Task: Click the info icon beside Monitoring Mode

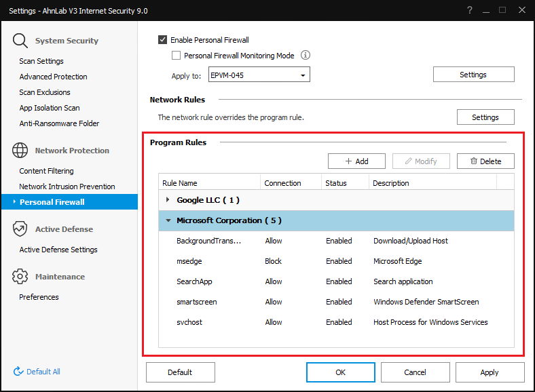Action: pyautogui.click(x=306, y=55)
